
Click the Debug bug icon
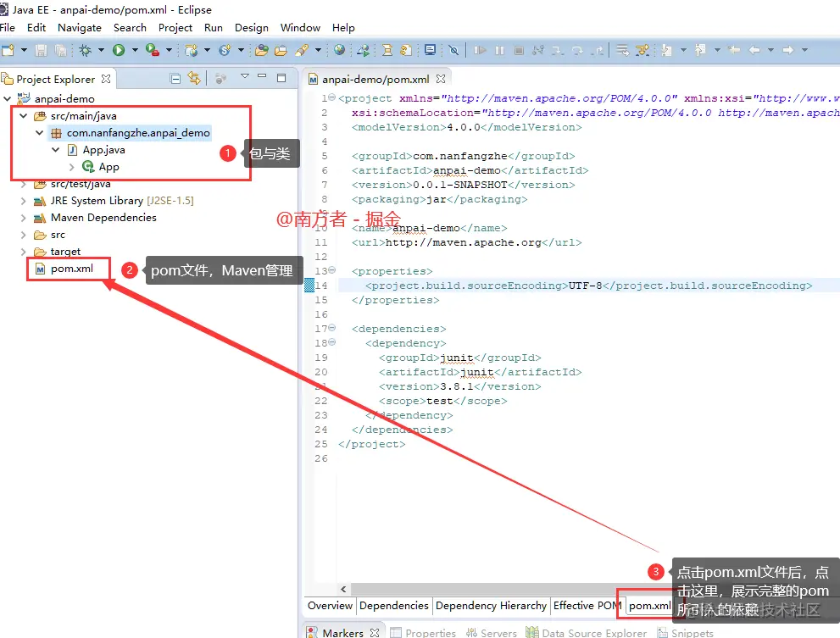pos(85,50)
